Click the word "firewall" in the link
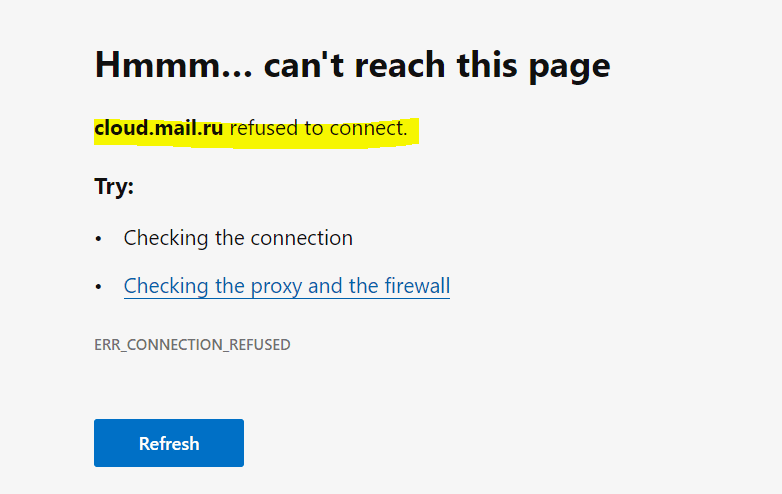 pyautogui.click(x=417, y=287)
